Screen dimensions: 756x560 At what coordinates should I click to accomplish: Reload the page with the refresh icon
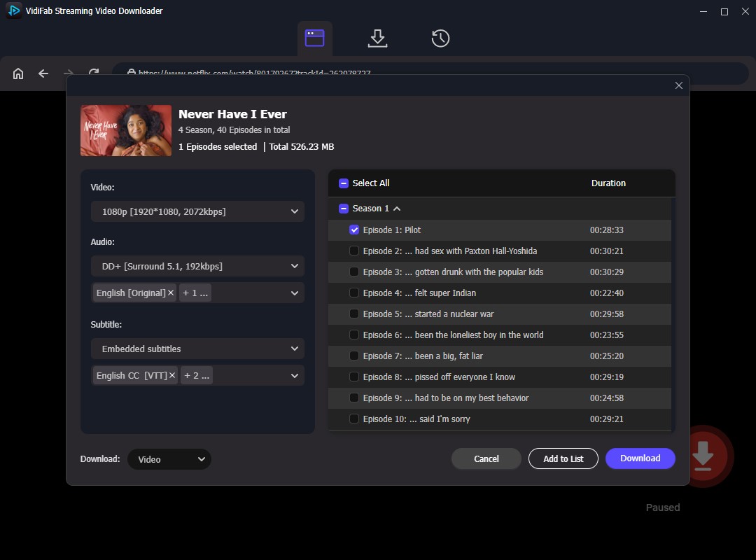click(x=93, y=73)
